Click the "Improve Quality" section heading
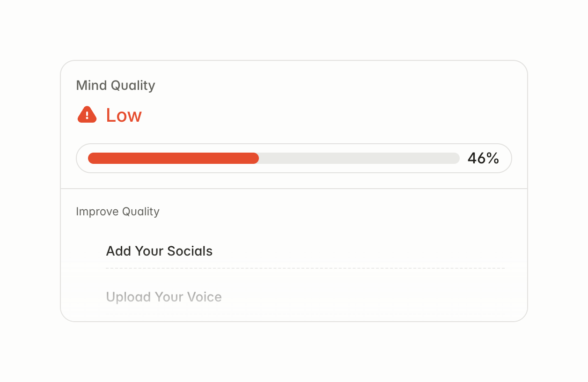This screenshot has width=588, height=382. click(x=118, y=212)
